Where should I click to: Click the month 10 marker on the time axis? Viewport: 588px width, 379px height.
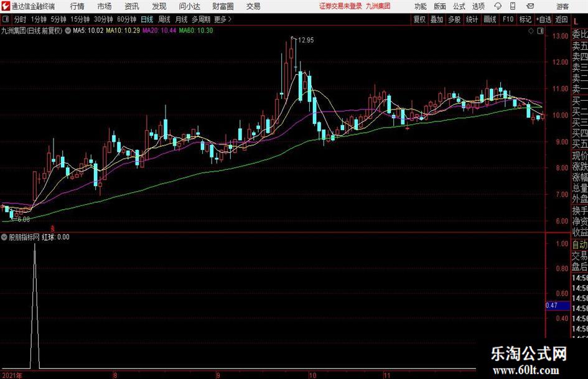click(312, 375)
